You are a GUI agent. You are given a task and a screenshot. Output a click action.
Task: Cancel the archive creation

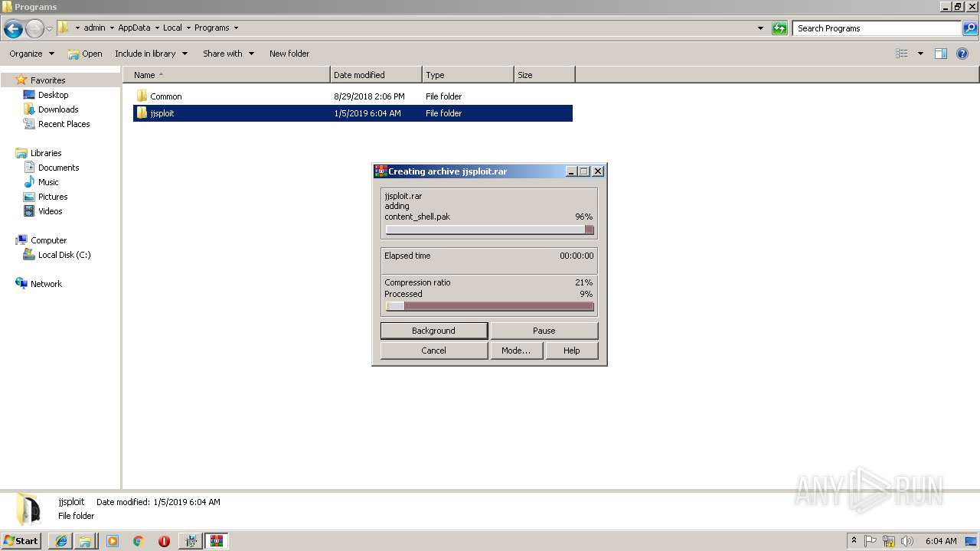[x=434, y=350]
